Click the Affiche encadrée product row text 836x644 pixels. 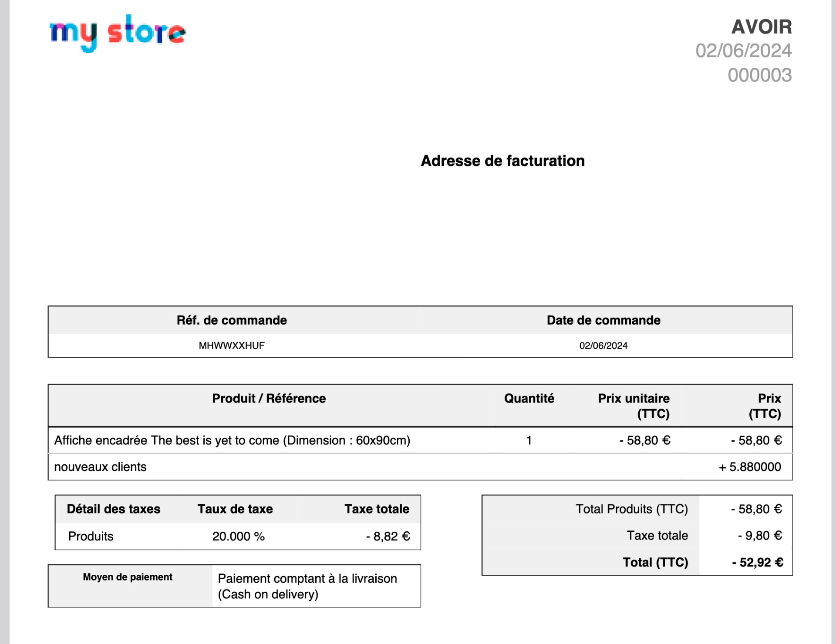(x=232, y=440)
